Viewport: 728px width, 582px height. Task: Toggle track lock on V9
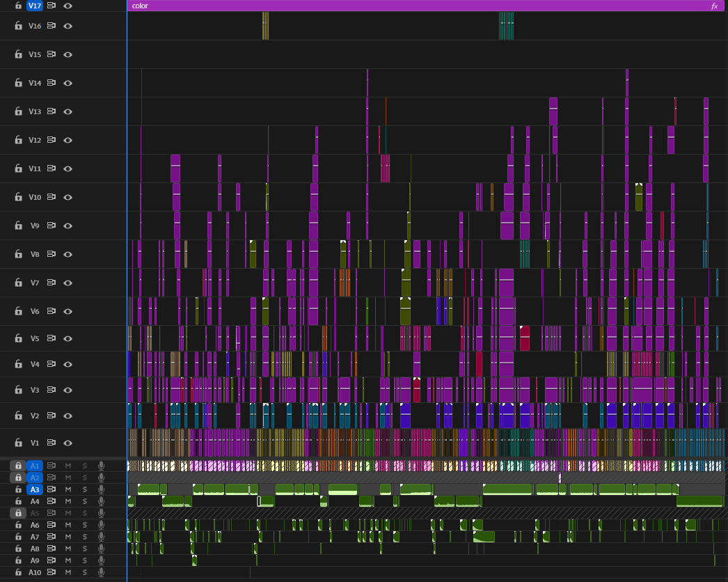coord(18,226)
